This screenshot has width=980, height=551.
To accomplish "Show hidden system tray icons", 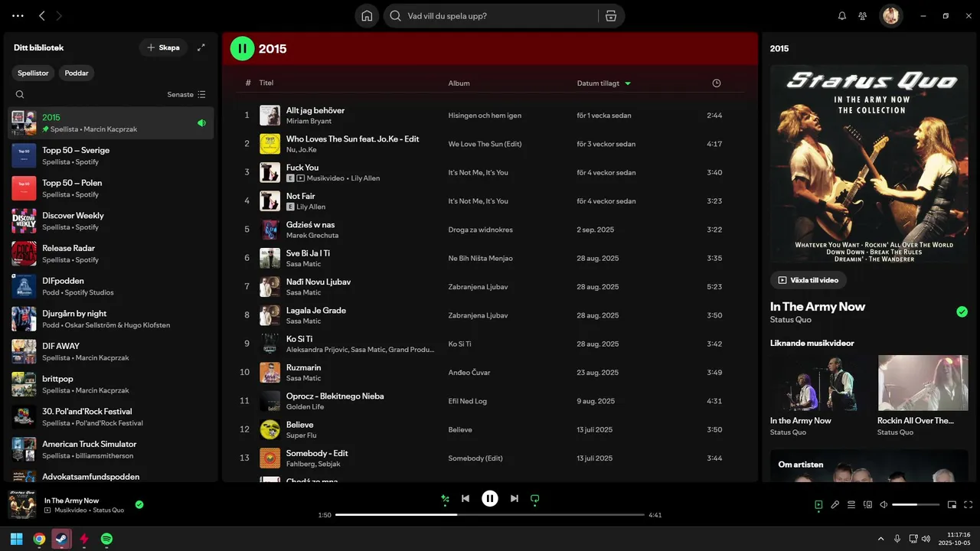I will pyautogui.click(x=880, y=539).
